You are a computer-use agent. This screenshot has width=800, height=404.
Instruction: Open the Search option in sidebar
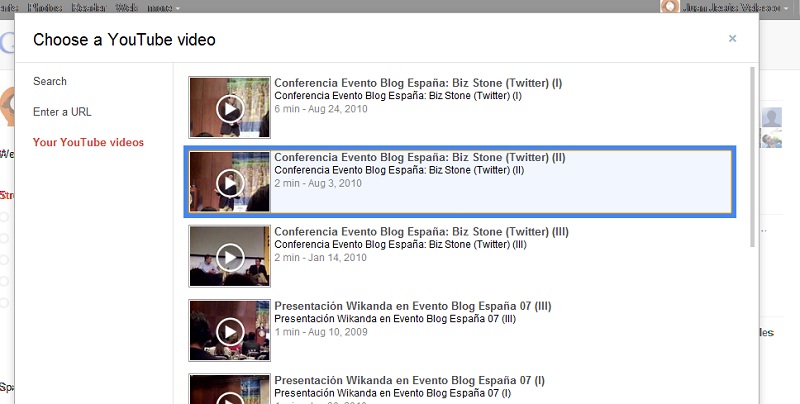[50, 81]
